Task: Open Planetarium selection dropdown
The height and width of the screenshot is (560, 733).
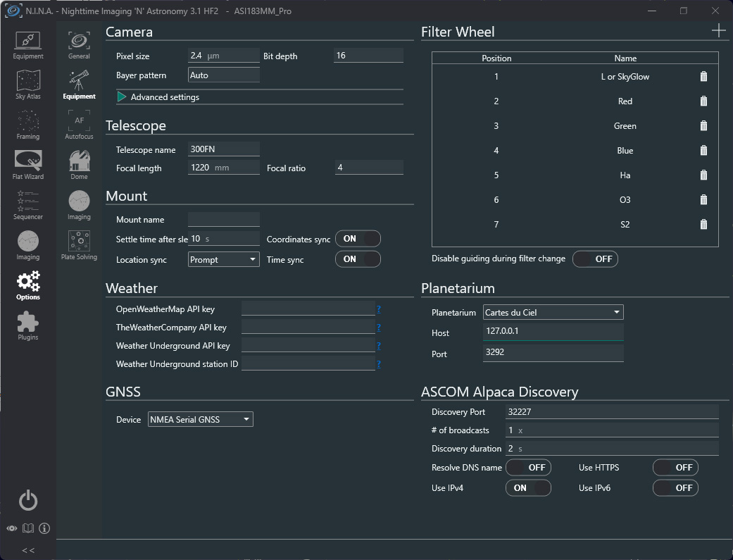Action: tap(553, 313)
